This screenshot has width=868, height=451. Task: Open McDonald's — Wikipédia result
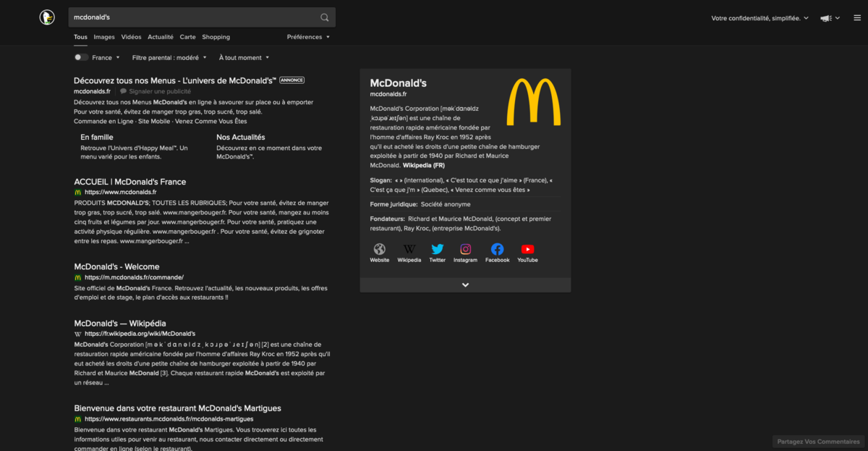point(120,323)
